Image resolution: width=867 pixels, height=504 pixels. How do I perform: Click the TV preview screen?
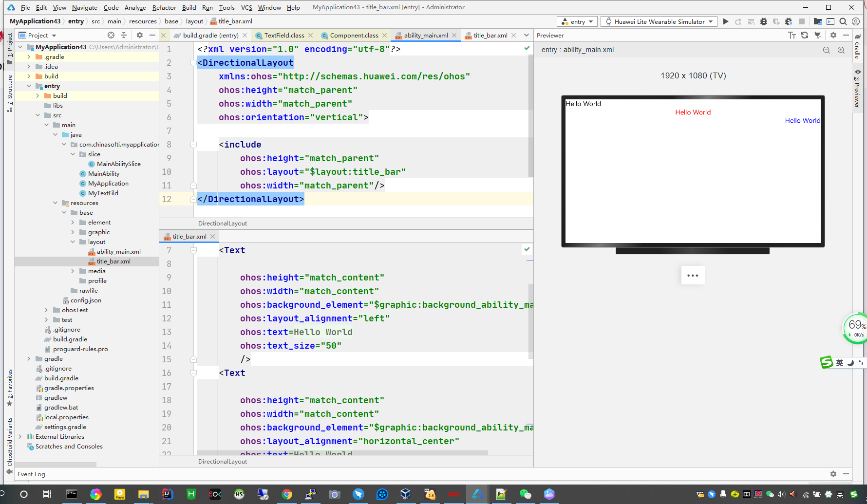point(693,171)
